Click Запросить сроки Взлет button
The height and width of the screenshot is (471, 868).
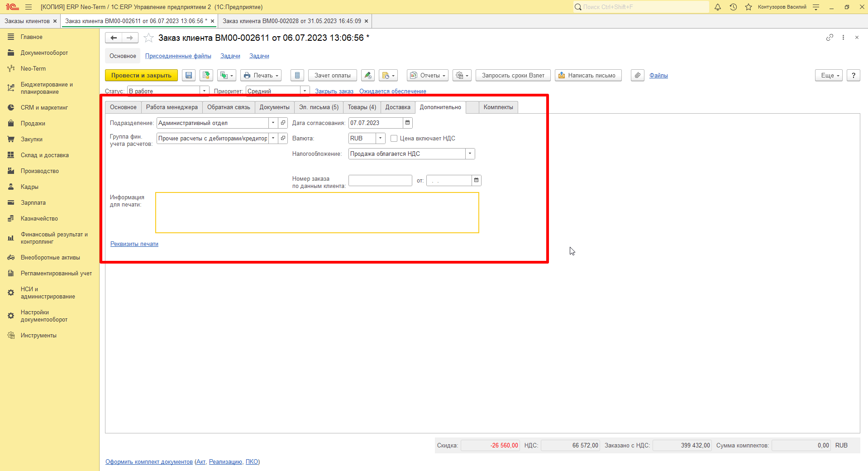tap(513, 76)
